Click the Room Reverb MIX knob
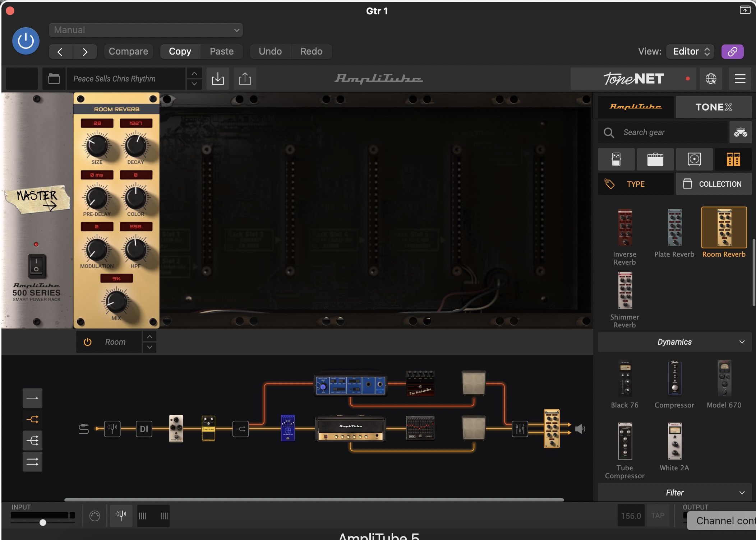Viewport: 756px width, 540px height. coord(116,301)
